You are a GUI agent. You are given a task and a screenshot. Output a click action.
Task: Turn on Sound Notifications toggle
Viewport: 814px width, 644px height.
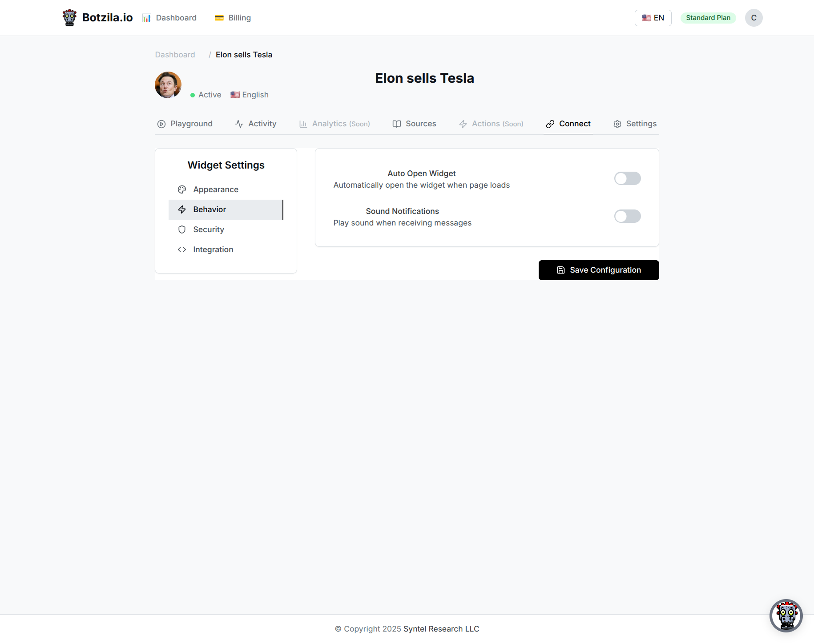(x=628, y=216)
